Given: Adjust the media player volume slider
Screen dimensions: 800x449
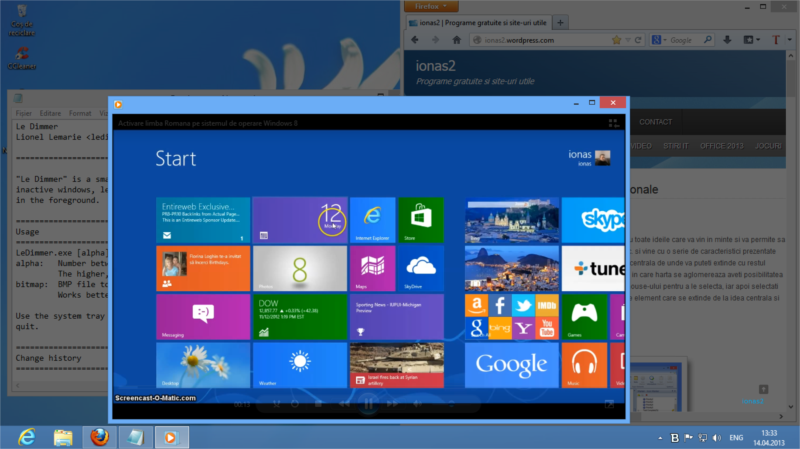Looking at the screenshot, I should [451, 404].
